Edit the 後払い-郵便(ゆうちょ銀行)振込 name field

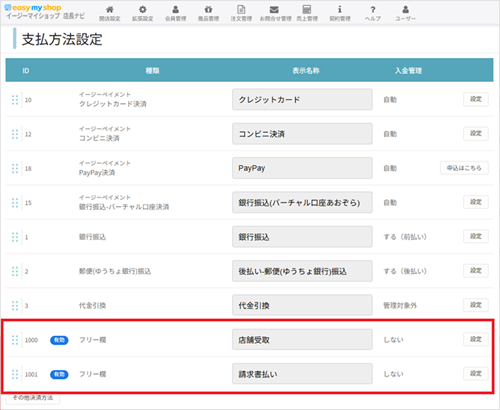302,271
